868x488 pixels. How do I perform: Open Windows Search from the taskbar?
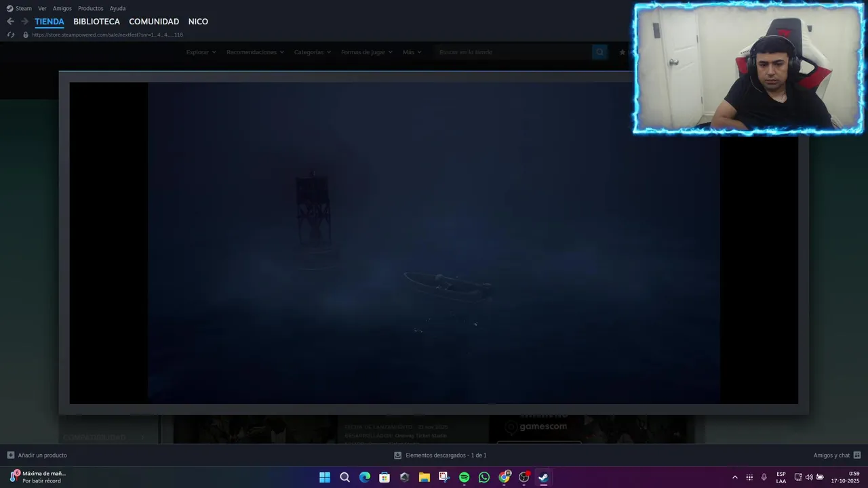344,477
